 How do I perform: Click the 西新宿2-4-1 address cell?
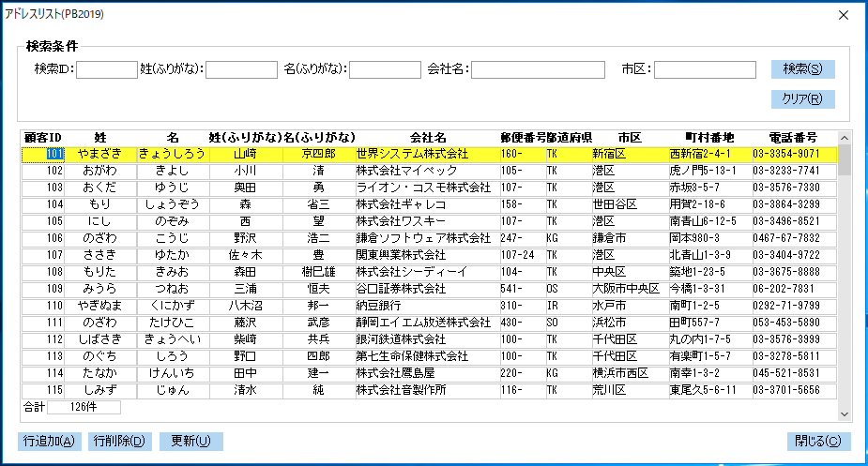point(709,154)
